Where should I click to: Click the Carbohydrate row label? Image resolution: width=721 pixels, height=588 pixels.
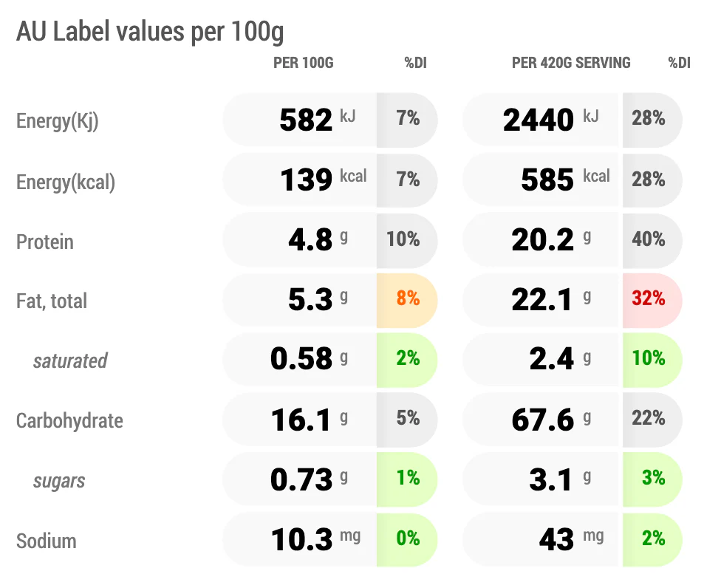[69, 420]
